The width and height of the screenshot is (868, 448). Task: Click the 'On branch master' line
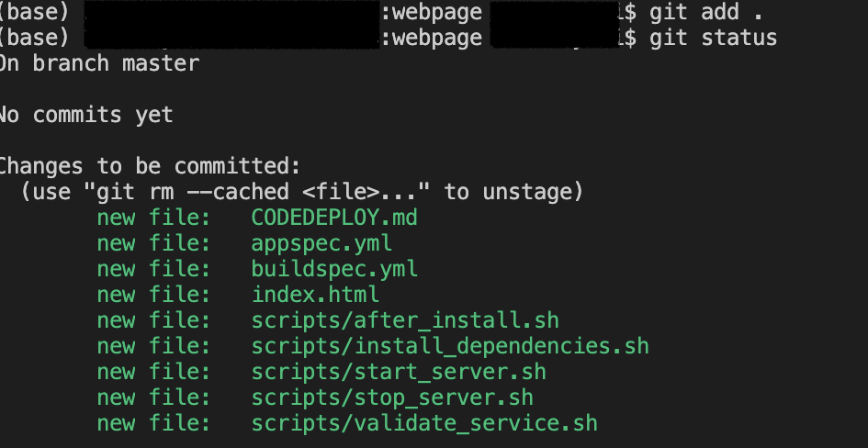(99, 63)
